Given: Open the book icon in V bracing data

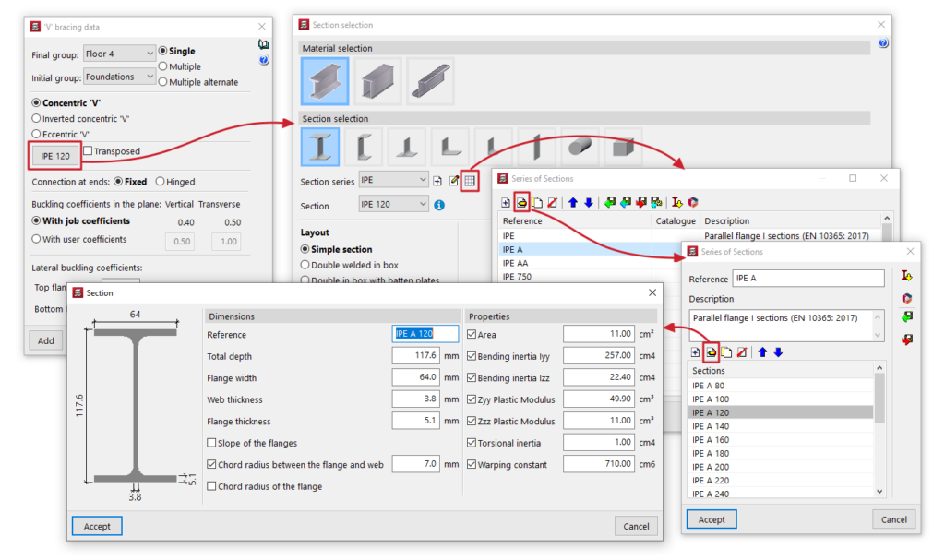Looking at the screenshot, I should click(x=263, y=44).
